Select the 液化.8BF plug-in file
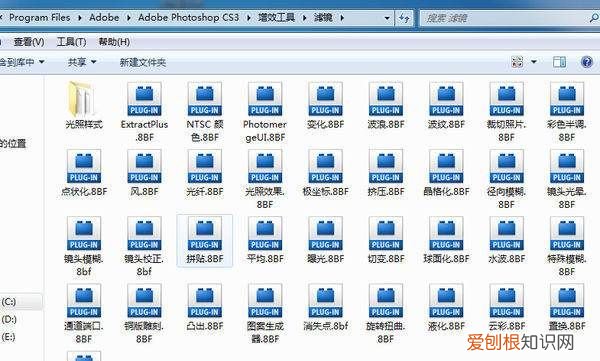The height and width of the screenshot is (361, 600). 446,307
